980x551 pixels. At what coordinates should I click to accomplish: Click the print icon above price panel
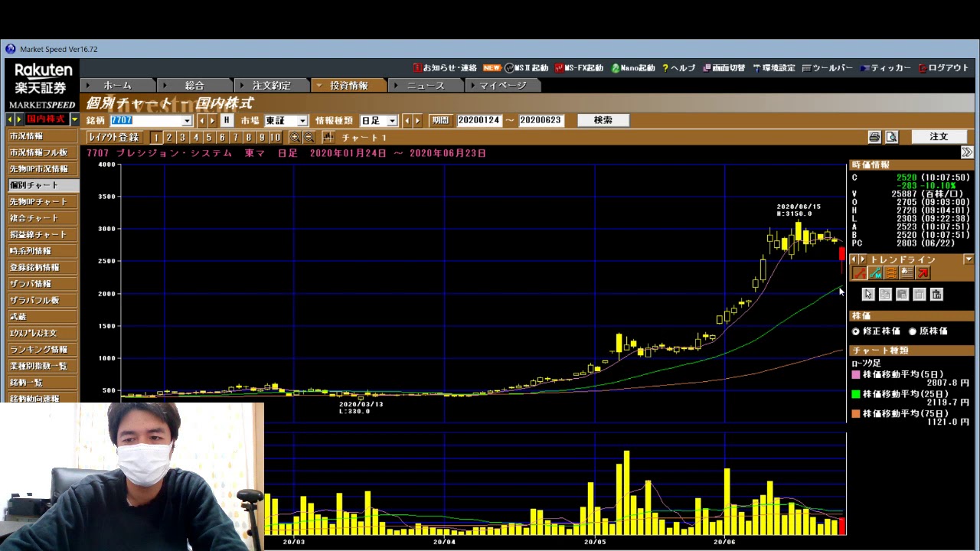874,137
